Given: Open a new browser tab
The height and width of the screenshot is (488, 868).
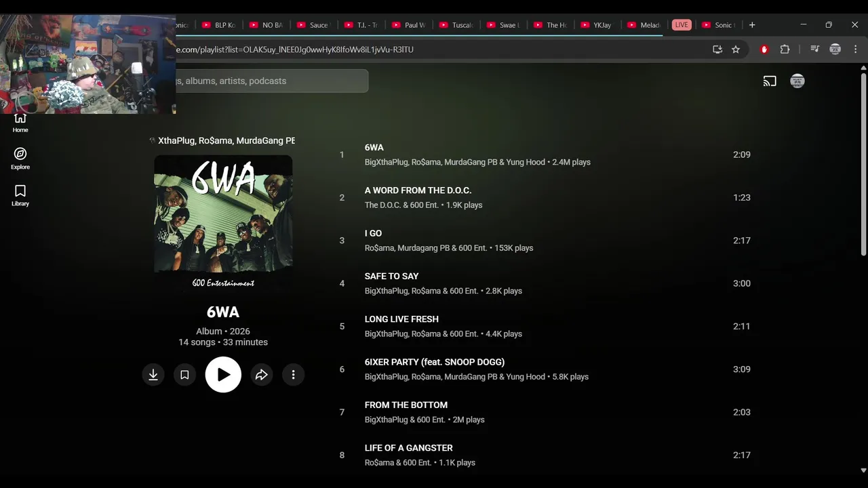Looking at the screenshot, I should (752, 25).
